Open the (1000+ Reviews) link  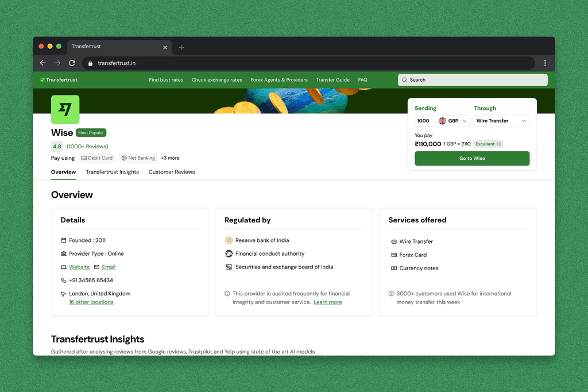[87, 147]
